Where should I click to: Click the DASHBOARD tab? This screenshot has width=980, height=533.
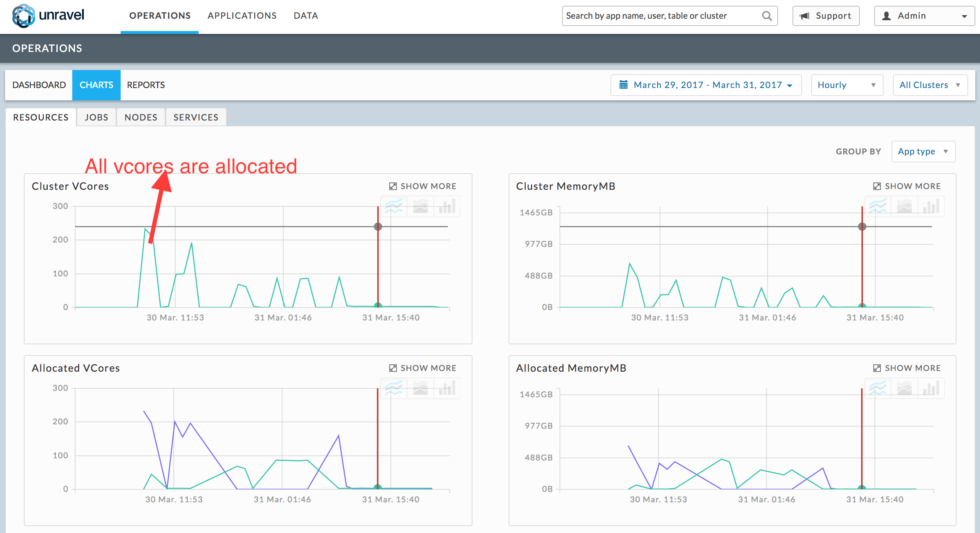point(38,85)
